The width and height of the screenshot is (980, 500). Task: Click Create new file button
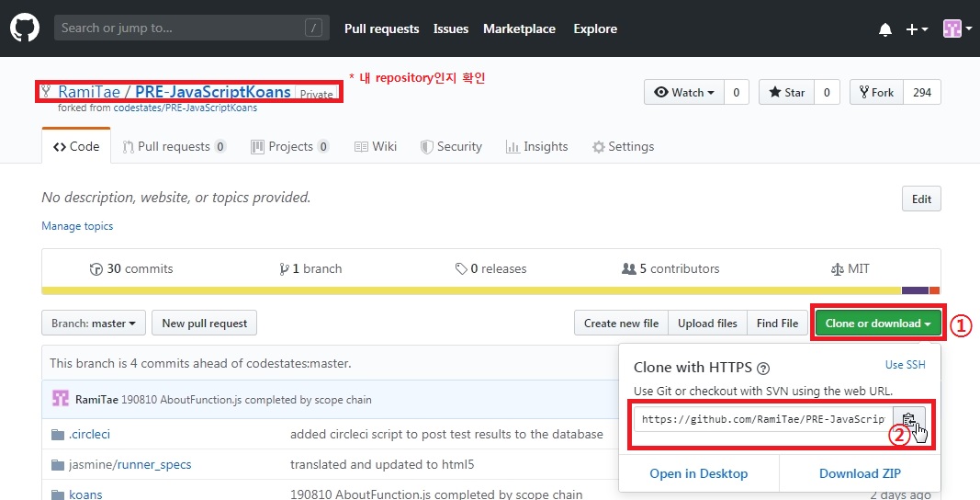[x=621, y=323]
